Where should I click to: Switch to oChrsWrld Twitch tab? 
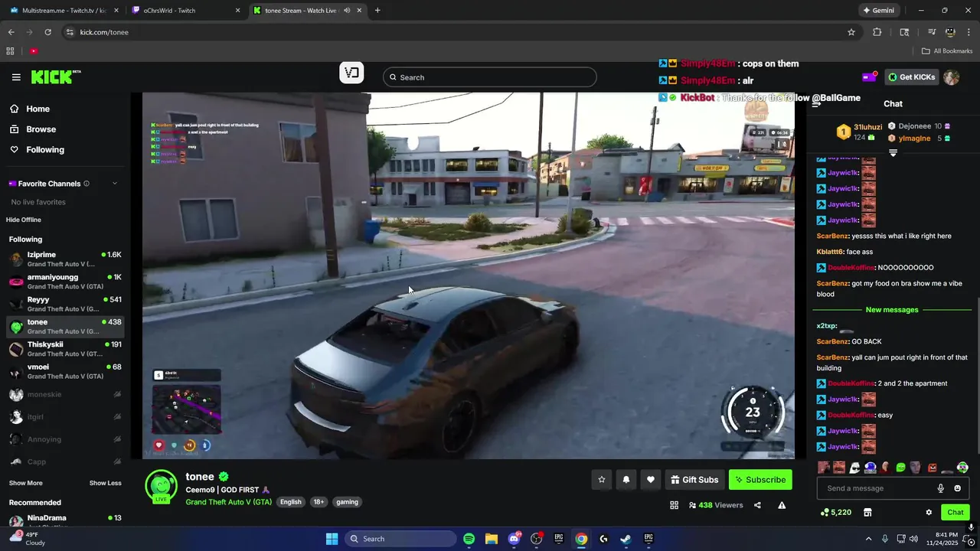click(x=184, y=11)
